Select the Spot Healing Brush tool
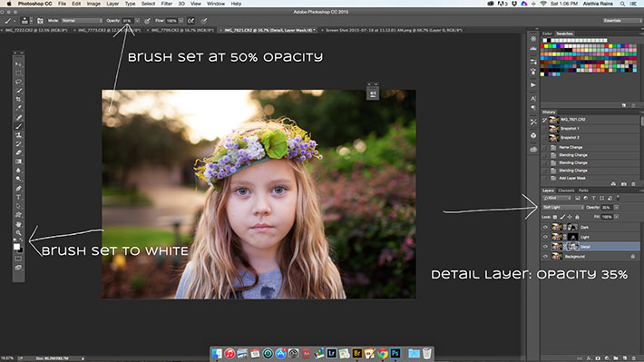This screenshot has width=644, height=362. 18,118
